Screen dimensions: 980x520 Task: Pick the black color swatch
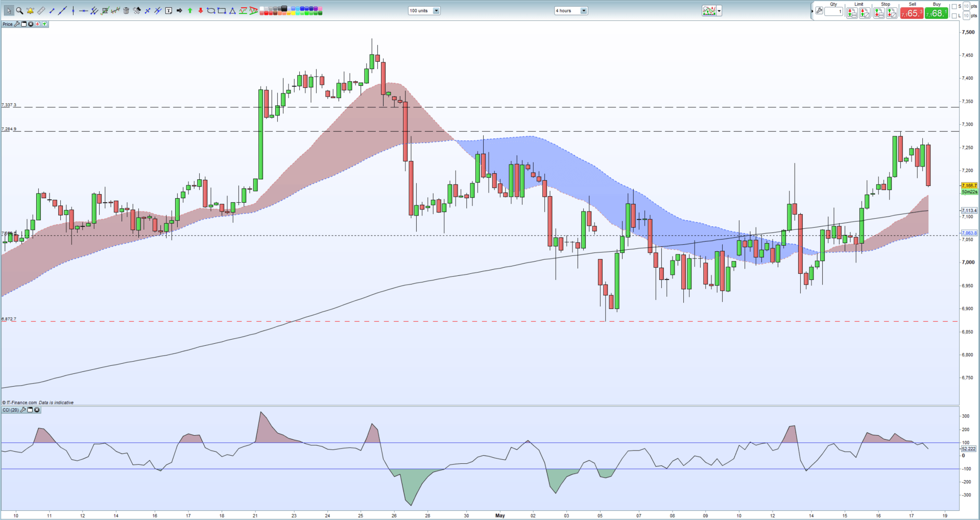(284, 8)
